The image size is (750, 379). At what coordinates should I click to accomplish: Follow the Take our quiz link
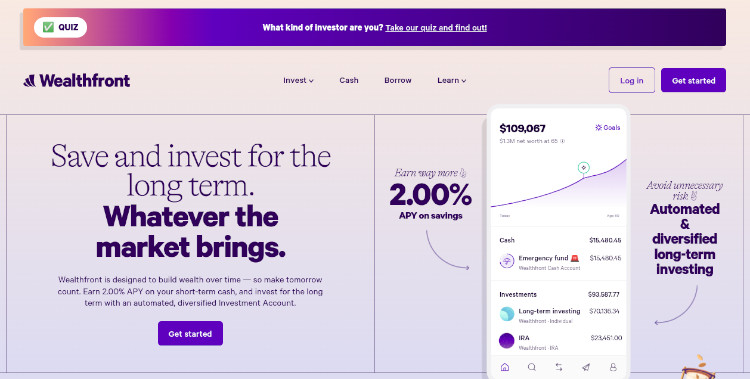pos(436,28)
